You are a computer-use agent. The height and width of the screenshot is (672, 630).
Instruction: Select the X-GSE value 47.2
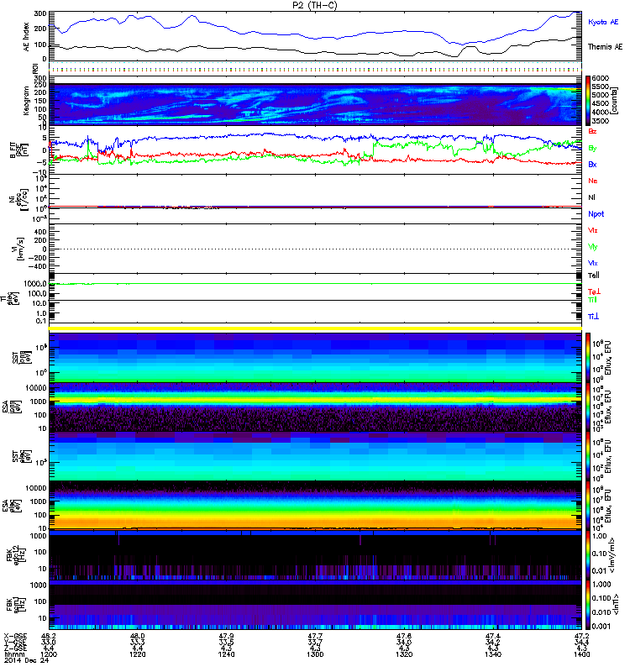(581, 636)
